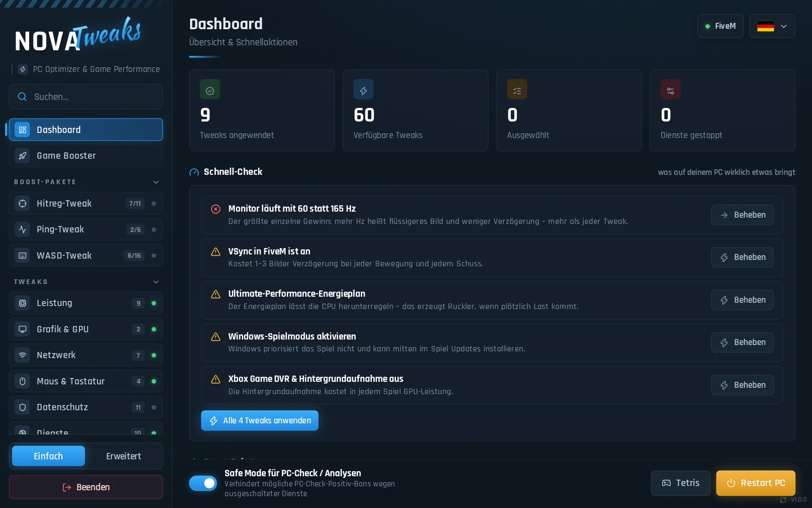Apply Alle 4 Tweaks anwenden
The width and height of the screenshot is (812, 508).
(x=260, y=420)
